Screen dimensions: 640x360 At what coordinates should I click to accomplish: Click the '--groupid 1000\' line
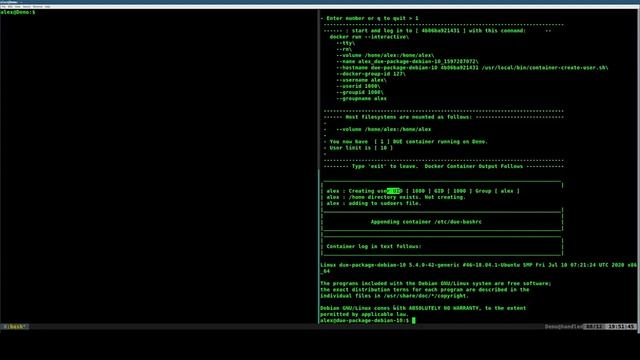[360, 92]
